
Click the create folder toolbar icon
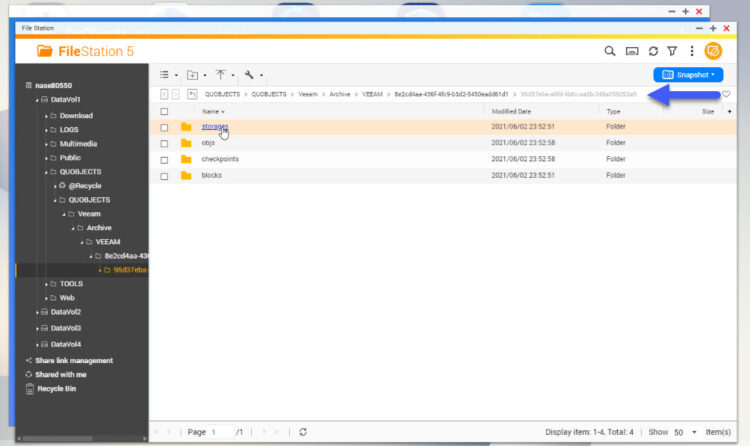[x=192, y=75]
